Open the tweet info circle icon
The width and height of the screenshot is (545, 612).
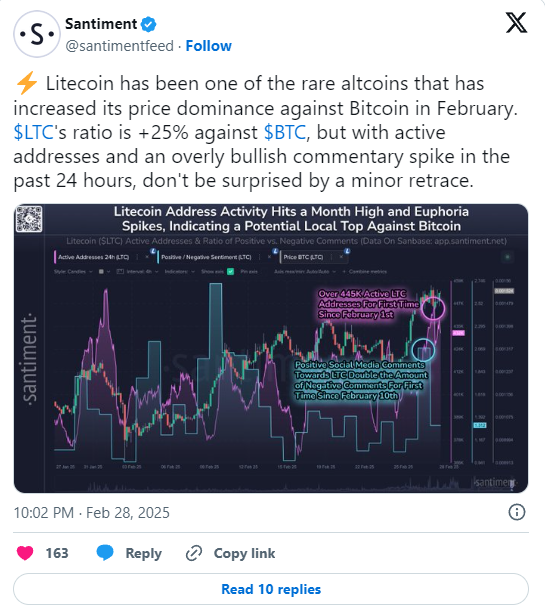click(x=517, y=512)
